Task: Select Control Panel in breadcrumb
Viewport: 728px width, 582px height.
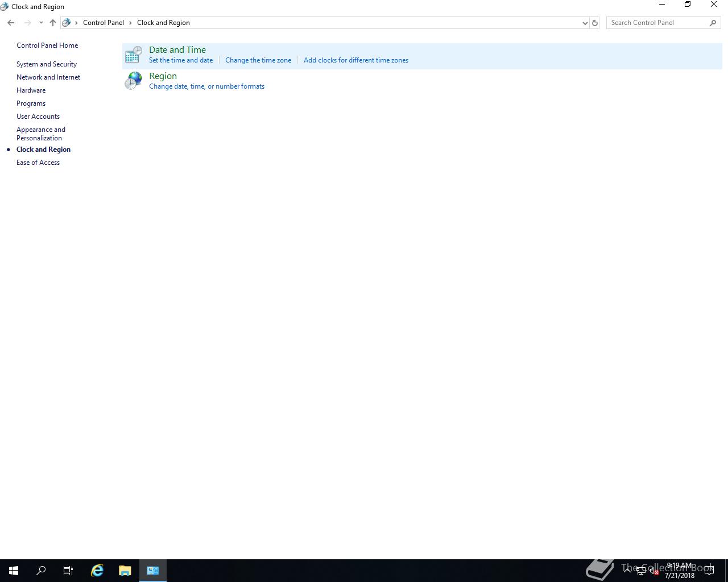Action: pos(104,23)
